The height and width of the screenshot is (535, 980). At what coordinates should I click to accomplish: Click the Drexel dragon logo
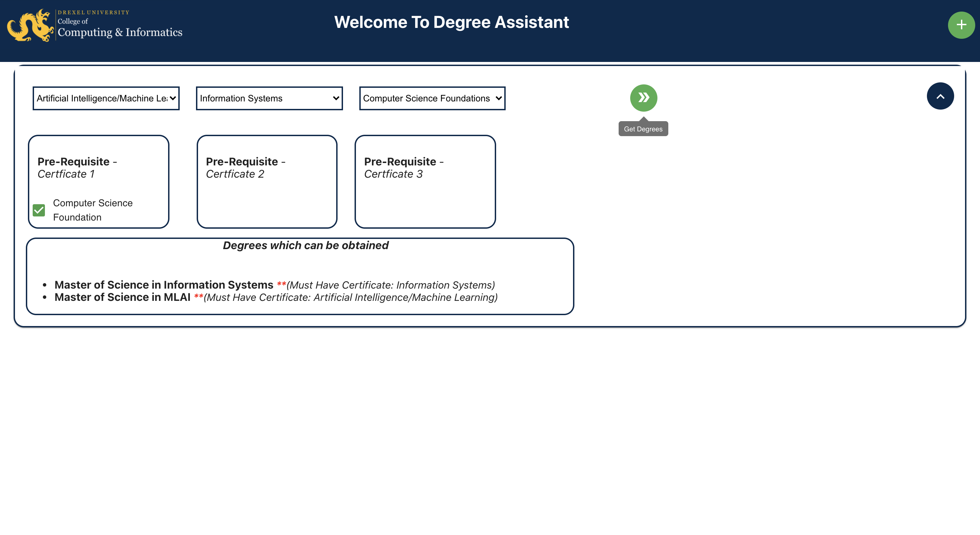coord(30,26)
